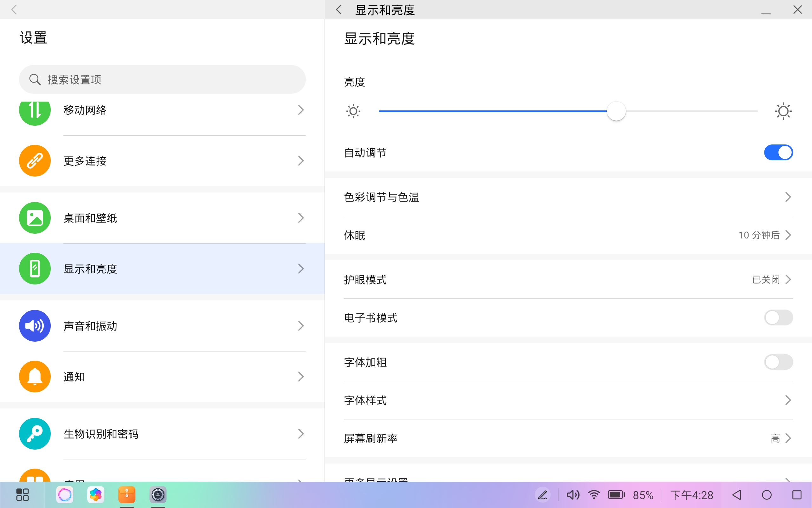Open 护眼模式 via its chevron

tap(788, 279)
